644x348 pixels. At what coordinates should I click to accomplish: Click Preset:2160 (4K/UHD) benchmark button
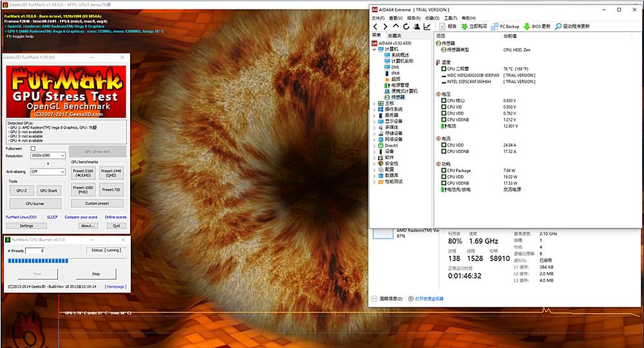[83, 173]
